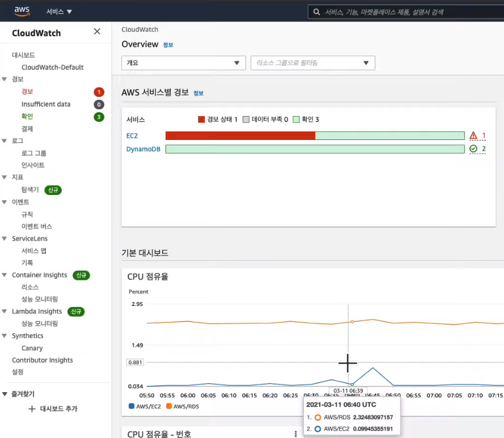The width and height of the screenshot is (504, 438).
Task: Click the green 확인 count badge 3
Action: [x=99, y=117]
